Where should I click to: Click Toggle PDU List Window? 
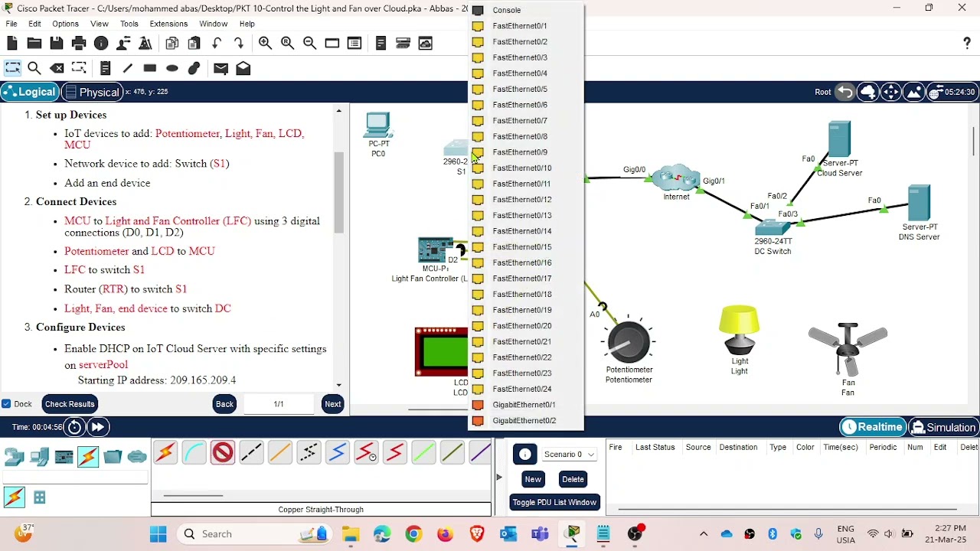click(x=554, y=502)
